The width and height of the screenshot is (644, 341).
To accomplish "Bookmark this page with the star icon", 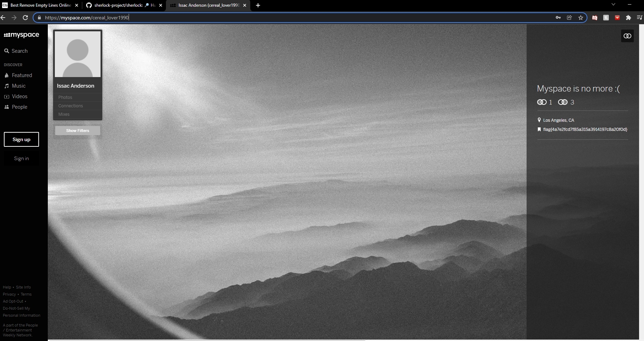I will 580,18.
